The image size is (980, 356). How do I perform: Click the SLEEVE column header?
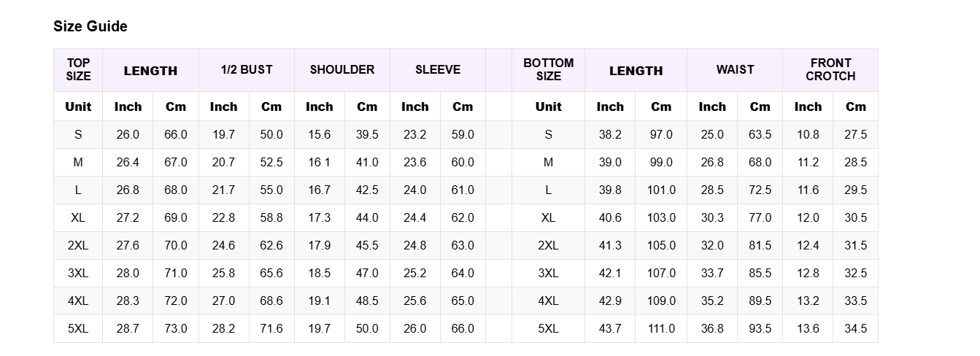(x=438, y=70)
